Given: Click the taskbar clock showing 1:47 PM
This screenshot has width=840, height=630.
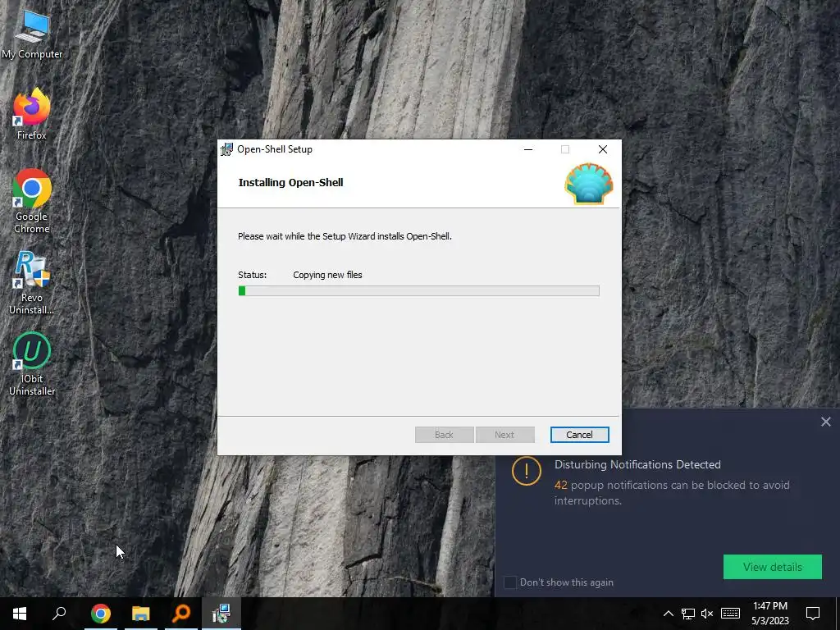Looking at the screenshot, I should (x=769, y=614).
